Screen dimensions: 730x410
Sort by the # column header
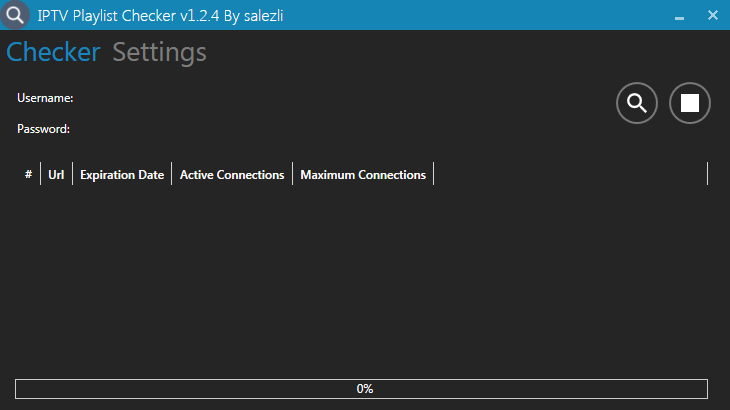[x=28, y=175]
